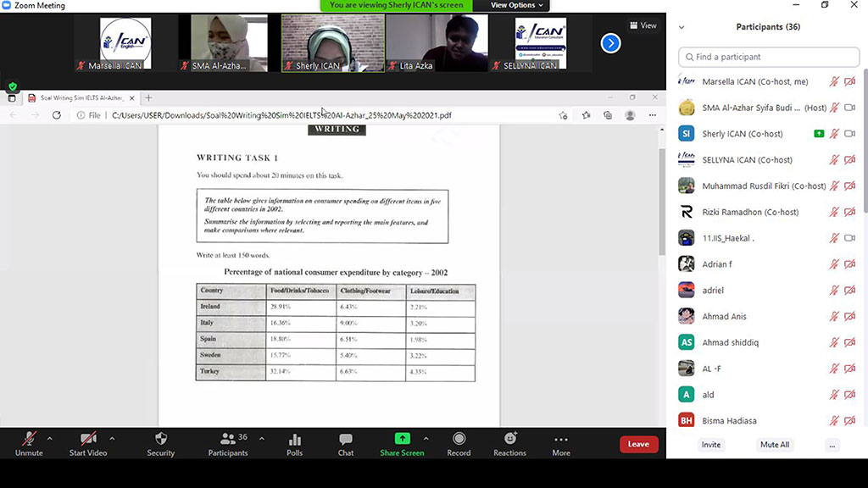
Task: Open the browser Settings and more menu
Action: [653, 115]
